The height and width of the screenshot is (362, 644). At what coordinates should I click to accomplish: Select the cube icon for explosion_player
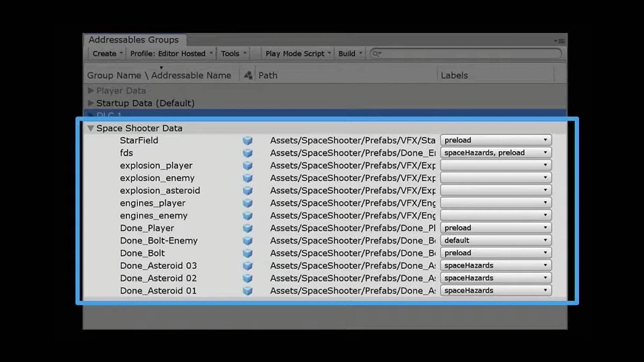248,165
